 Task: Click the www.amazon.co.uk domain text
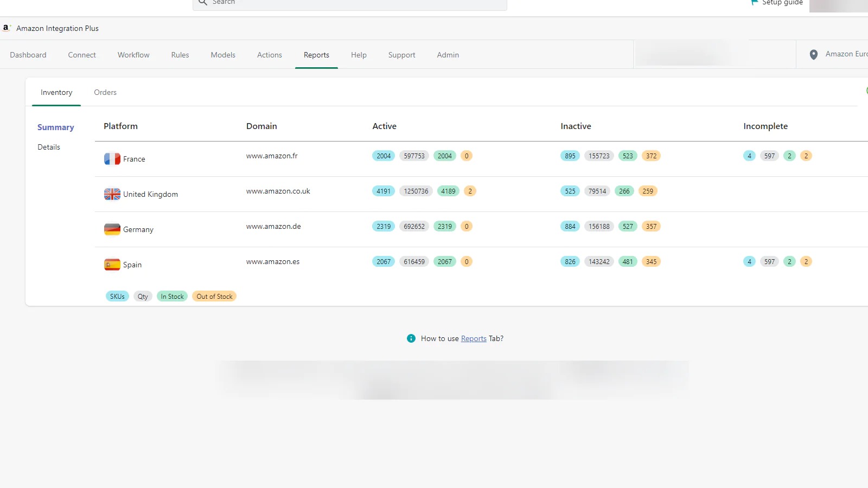point(278,191)
